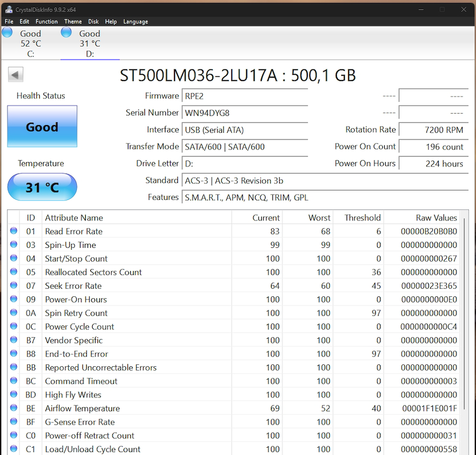This screenshot has height=455, width=476.
Task: Click the Transfer Mode field SATA/600
Action: click(x=245, y=146)
